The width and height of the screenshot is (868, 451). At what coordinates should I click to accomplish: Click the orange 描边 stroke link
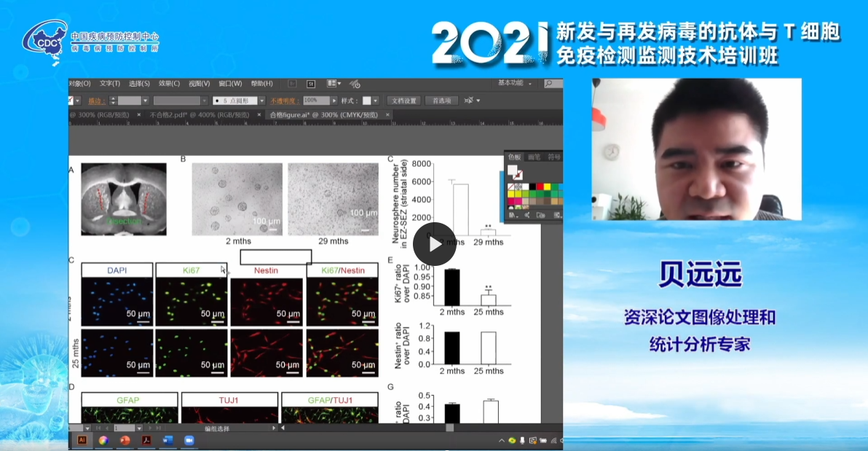(97, 101)
